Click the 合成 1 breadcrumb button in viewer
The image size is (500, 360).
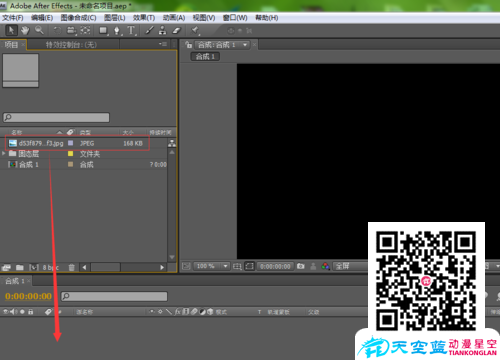coord(205,57)
